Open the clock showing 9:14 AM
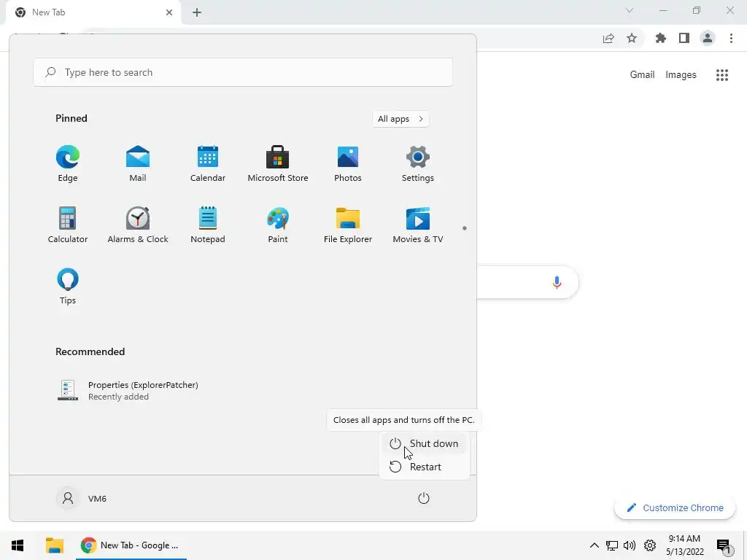This screenshot has width=747, height=560. (x=684, y=545)
